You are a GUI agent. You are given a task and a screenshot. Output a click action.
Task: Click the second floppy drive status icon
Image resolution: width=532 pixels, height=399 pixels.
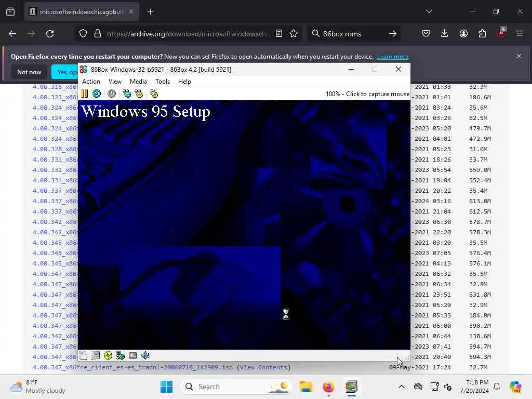click(x=96, y=355)
